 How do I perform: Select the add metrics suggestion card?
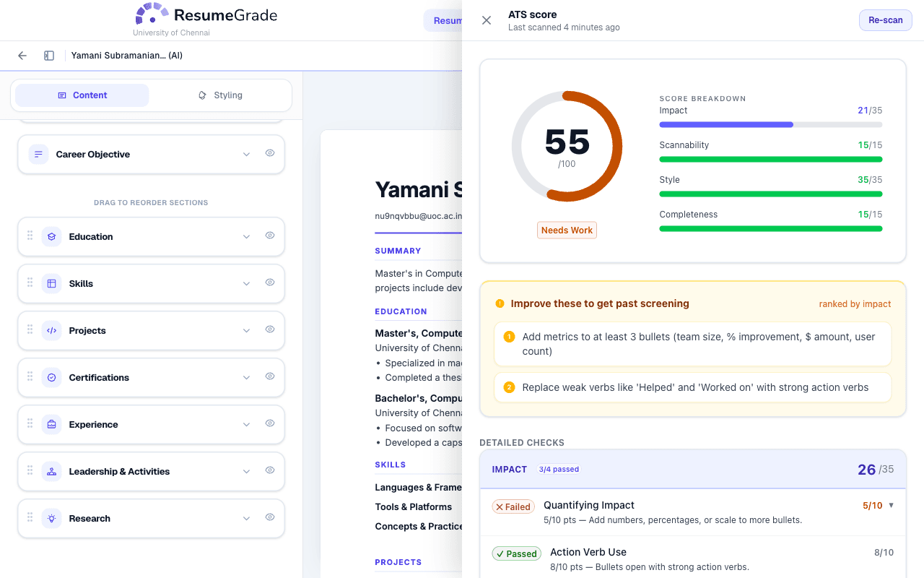click(x=693, y=345)
